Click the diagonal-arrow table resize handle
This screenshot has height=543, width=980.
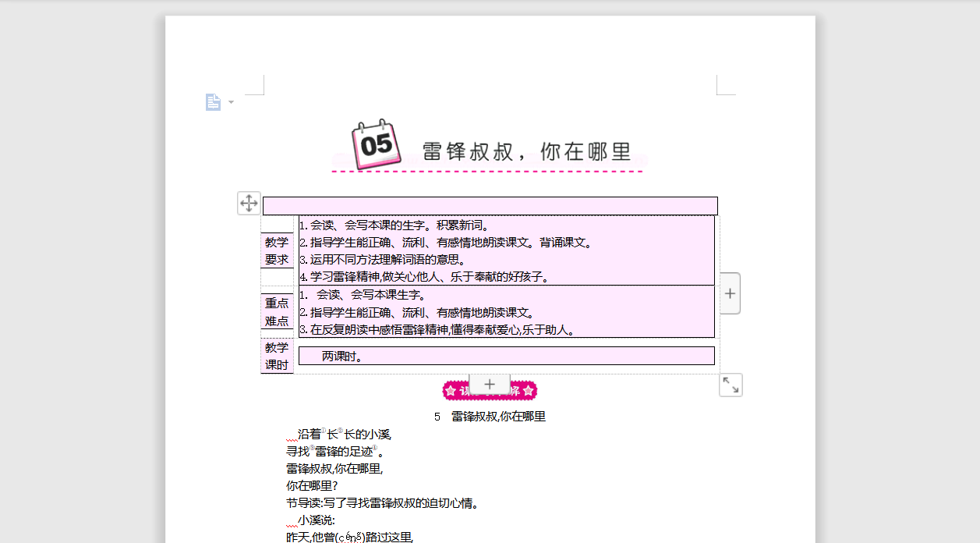(730, 384)
